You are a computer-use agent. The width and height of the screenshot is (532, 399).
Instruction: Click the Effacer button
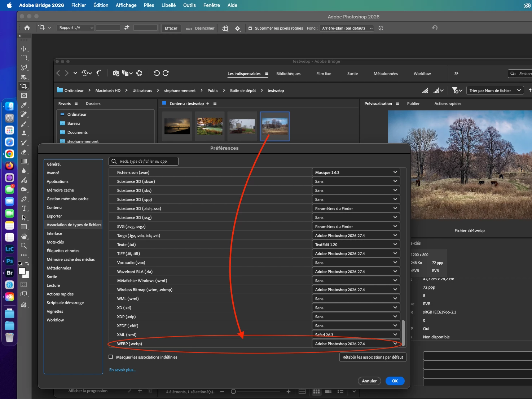171,28
